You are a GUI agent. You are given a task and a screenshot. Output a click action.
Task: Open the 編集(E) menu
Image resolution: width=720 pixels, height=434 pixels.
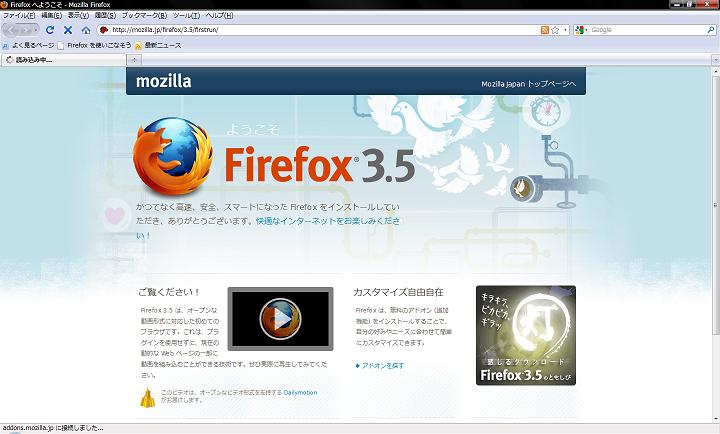[x=51, y=15]
